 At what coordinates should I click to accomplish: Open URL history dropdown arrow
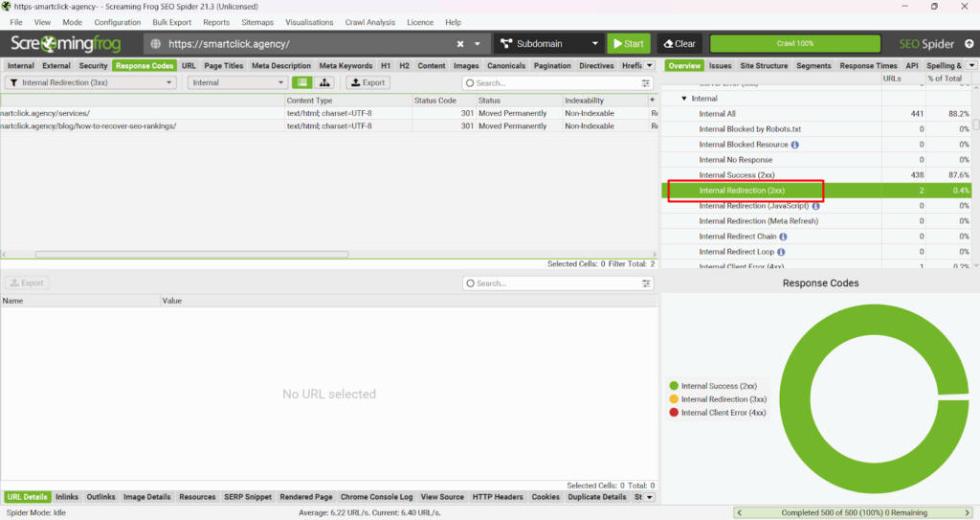[x=478, y=44]
